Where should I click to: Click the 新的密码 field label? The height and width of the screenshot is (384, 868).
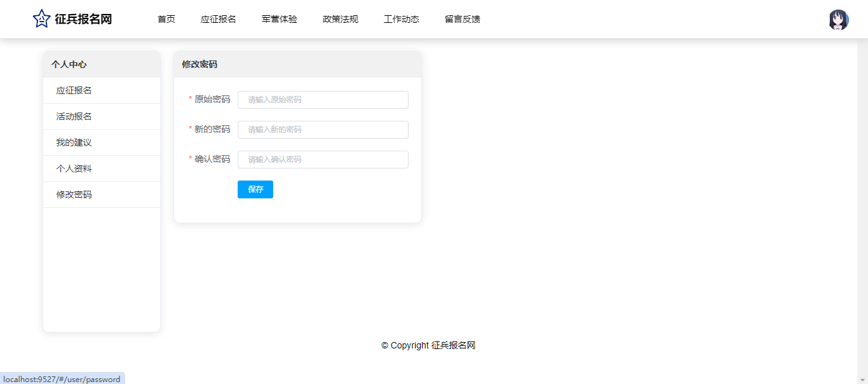pyautogui.click(x=212, y=129)
